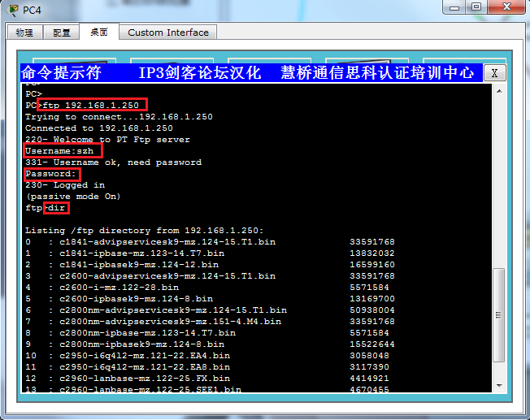Click file c2600-advipservicesk9-mz.124-15.T1.bin
Screen dimensions: 530x420
tap(167, 276)
